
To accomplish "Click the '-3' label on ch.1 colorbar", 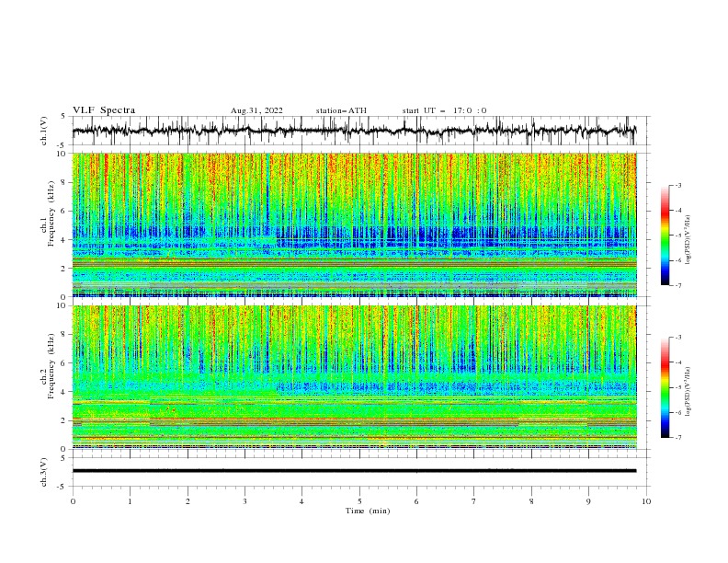I will click(678, 185).
